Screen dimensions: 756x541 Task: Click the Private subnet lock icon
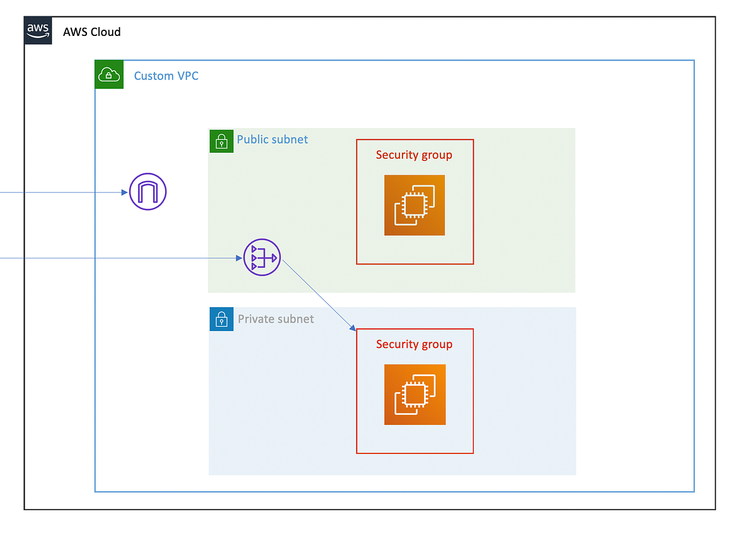tap(221, 319)
